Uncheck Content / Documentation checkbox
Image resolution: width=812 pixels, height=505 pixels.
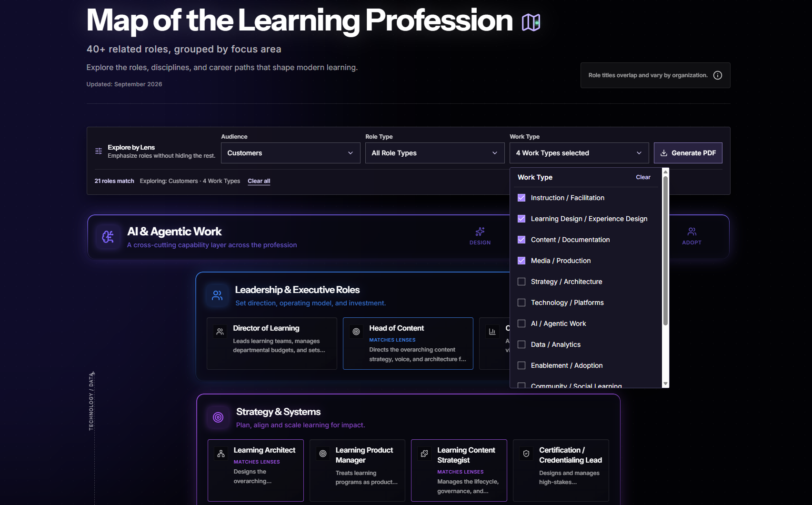coord(521,240)
